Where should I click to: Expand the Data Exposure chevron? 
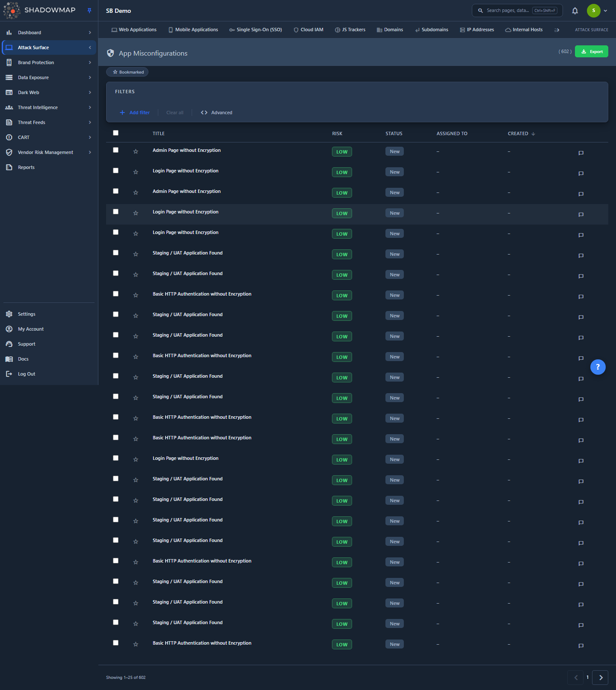click(90, 77)
